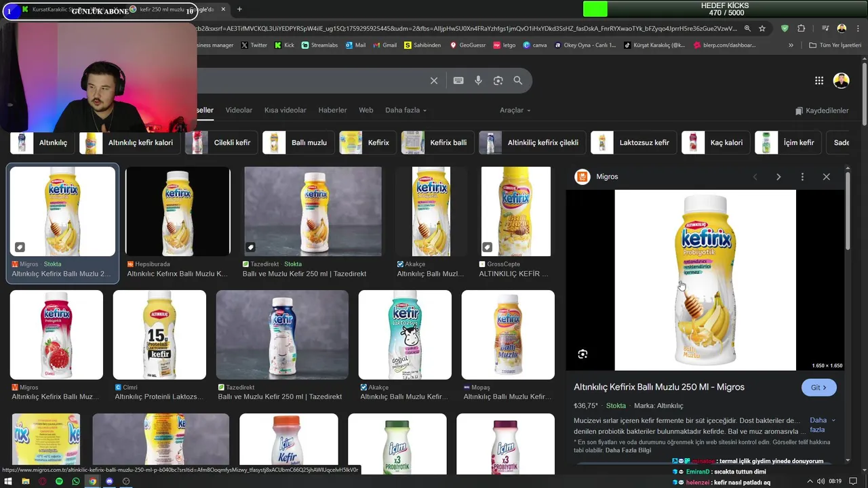Screen dimensions: 868x488
Task: Open Tüm Yer İşaretleri bookmarks folder
Action: pyautogui.click(x=835, y=45)
